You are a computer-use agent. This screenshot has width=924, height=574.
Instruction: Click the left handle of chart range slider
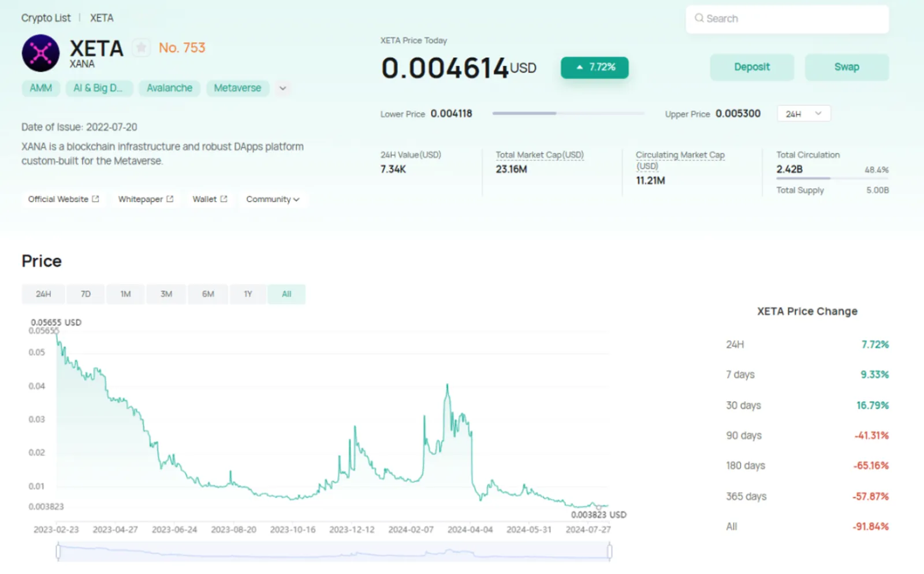(58, 551)
